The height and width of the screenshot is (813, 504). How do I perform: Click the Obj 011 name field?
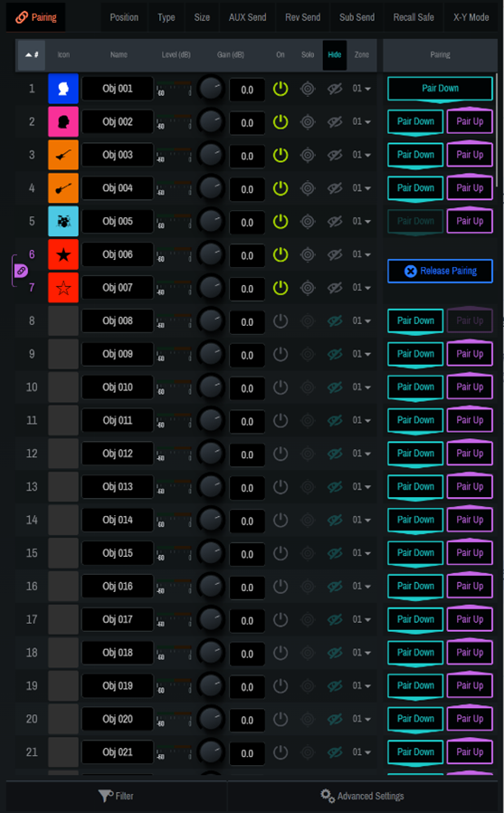coord(118,420)
